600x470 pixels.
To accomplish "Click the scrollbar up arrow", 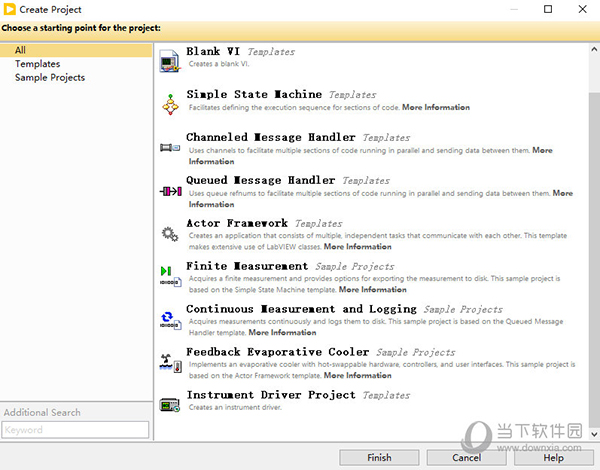I will click(x=594, y=49).
